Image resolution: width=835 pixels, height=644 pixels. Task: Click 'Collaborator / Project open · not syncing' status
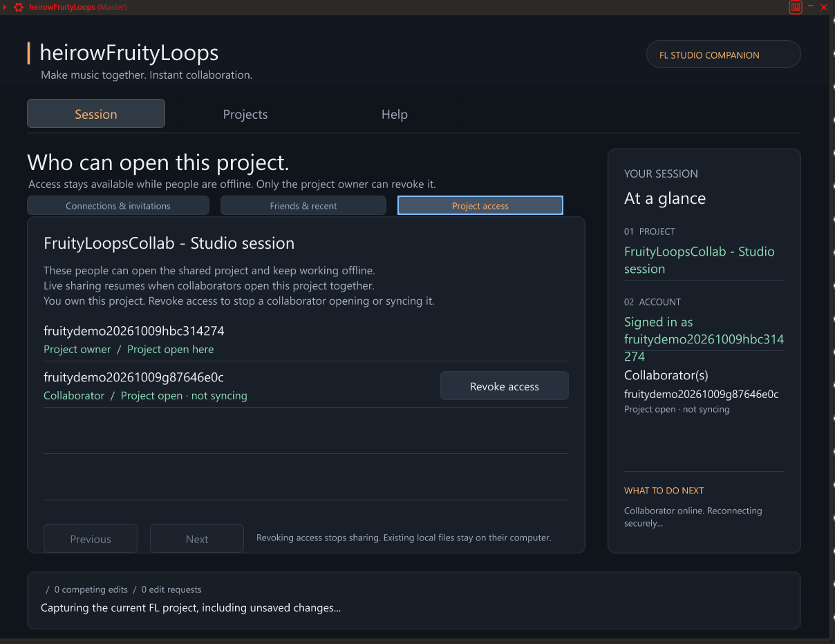coord(145,395)
